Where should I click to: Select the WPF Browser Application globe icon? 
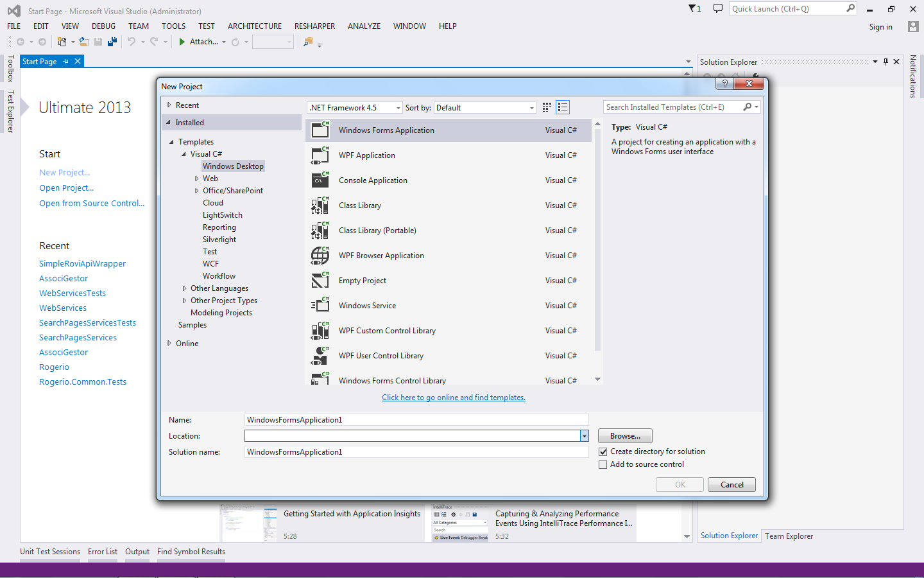tap(320, 255)
